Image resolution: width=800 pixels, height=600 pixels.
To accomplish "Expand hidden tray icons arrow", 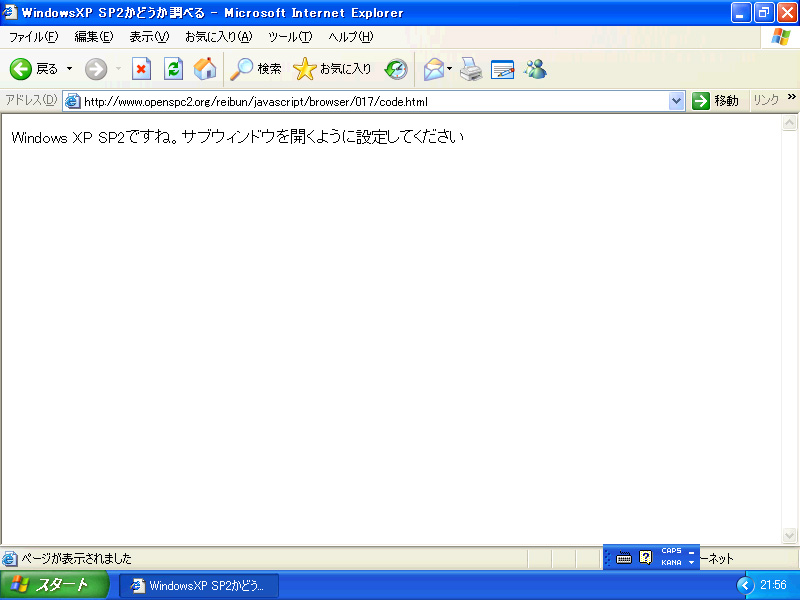I will 745,585.
